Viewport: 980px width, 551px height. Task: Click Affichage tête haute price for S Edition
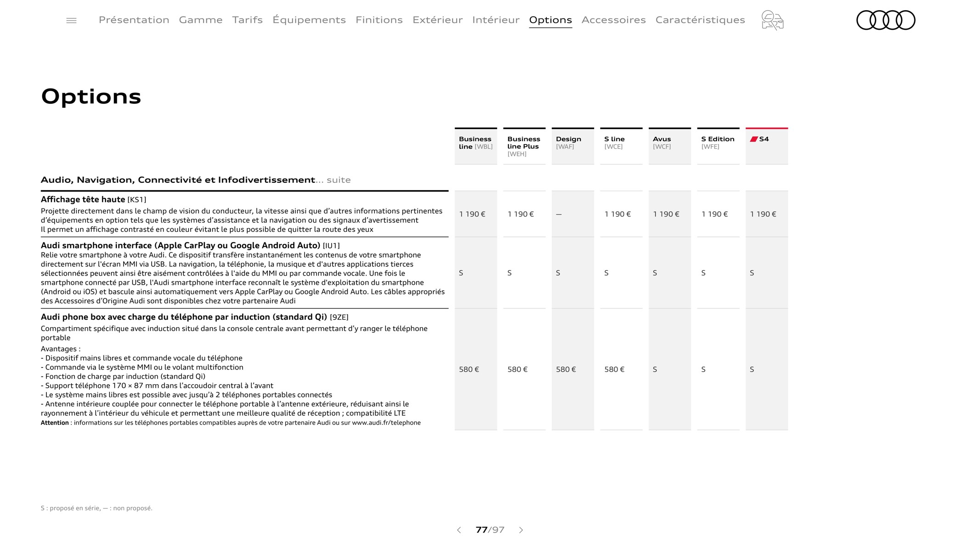[714, 214]
